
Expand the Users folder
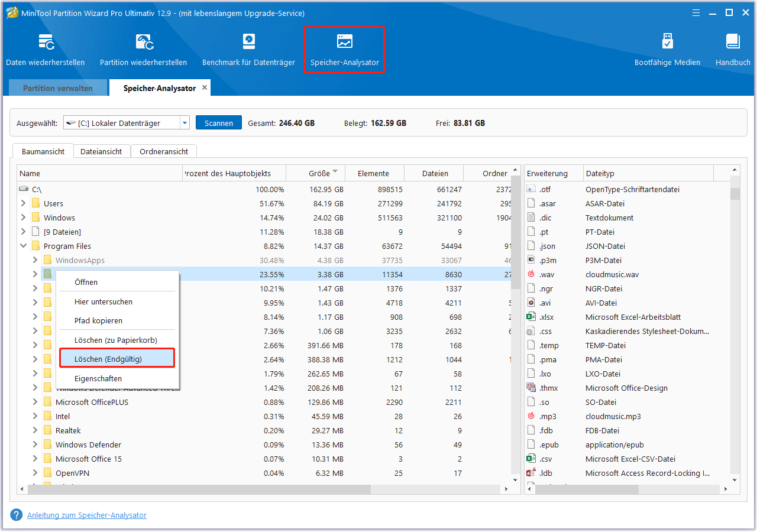pyautogui.click(x=23, y=203)
